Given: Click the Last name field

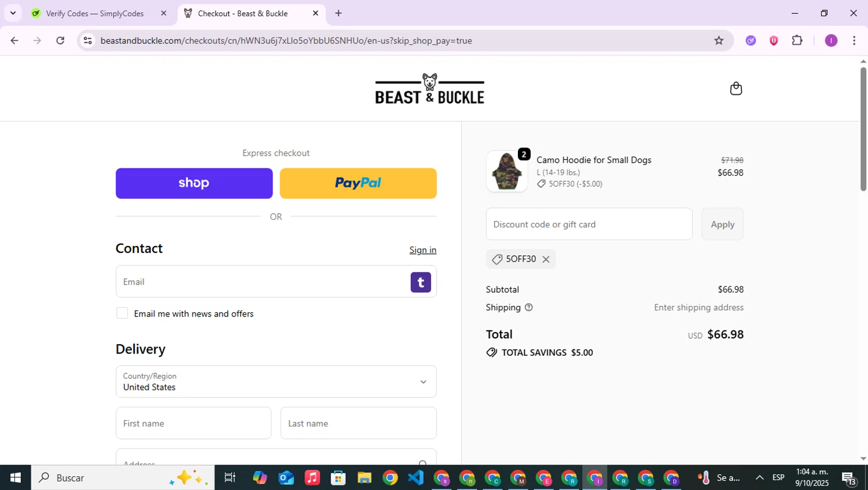Looking at the screenshot, I should coord(358,423).
